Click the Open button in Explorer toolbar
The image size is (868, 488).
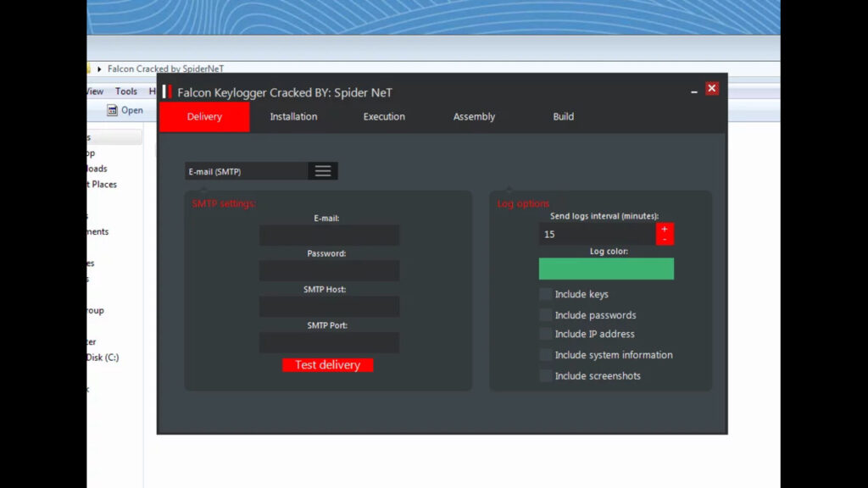click(125, 110)
